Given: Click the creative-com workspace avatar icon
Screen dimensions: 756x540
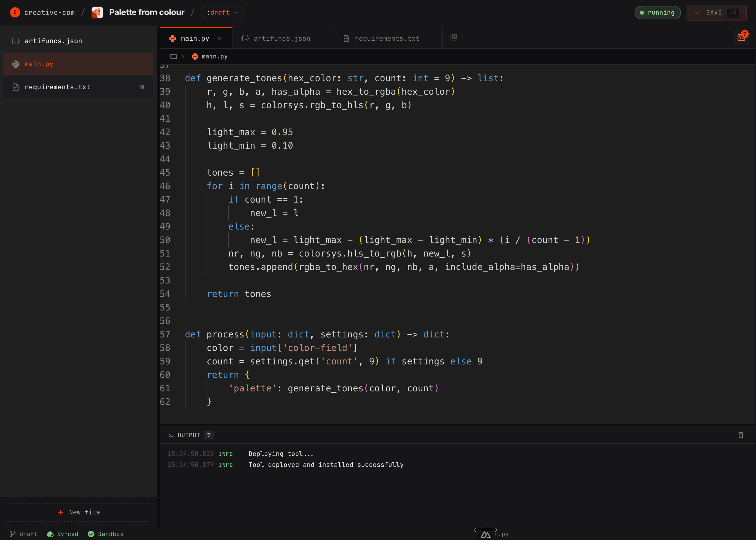Looking at the screenshot, I should tap(15, 12).
